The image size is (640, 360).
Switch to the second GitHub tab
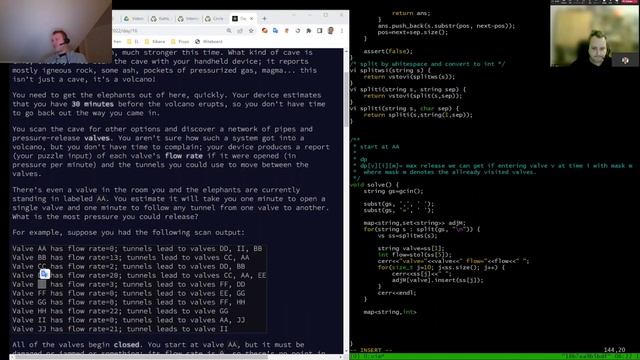tap(160, 19)
